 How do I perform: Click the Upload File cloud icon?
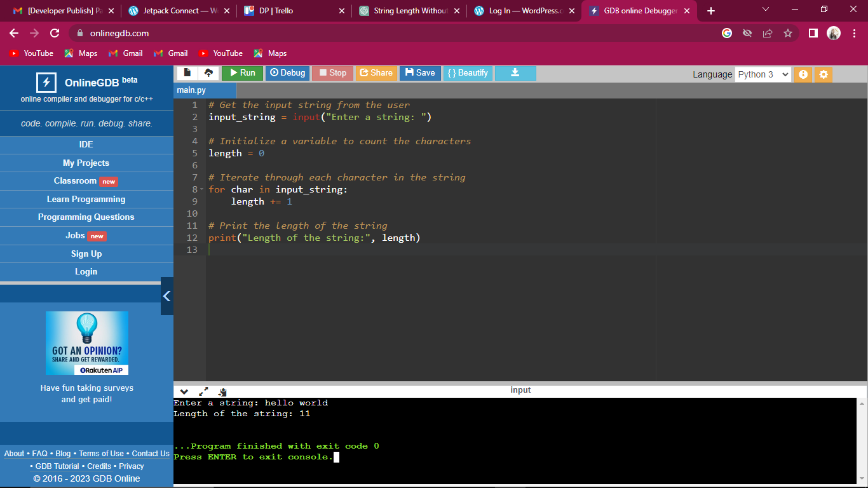point(208,73)
